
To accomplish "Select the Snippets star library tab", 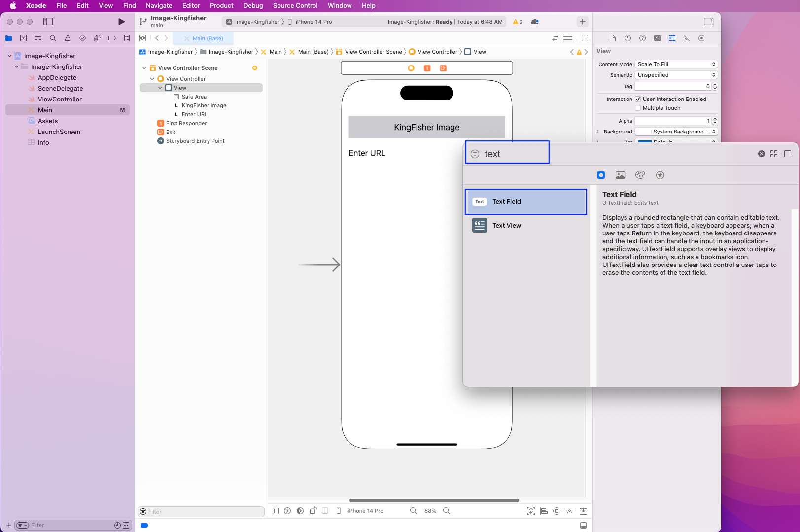I will point(660,175).
